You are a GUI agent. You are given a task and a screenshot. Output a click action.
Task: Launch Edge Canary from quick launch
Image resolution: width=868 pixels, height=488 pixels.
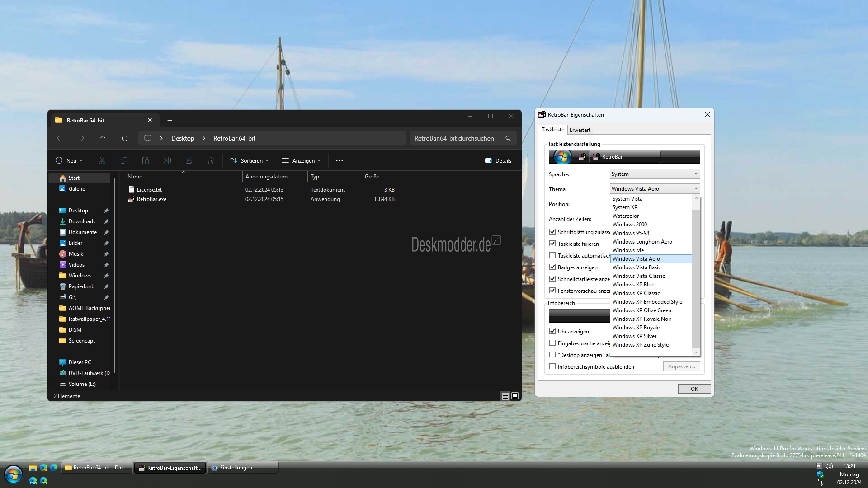click(x=43, y=468)
